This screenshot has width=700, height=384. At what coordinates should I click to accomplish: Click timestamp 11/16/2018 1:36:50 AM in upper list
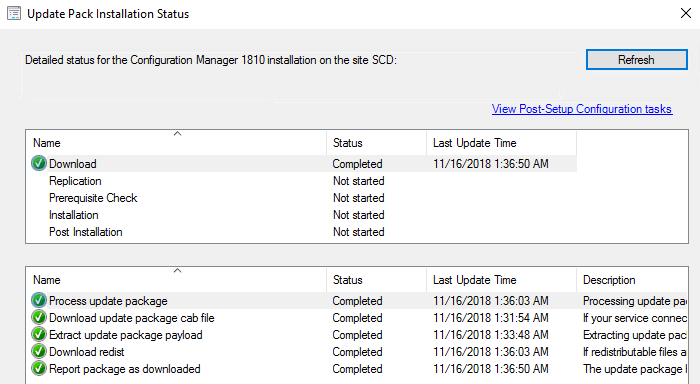[x=491, y=164]
